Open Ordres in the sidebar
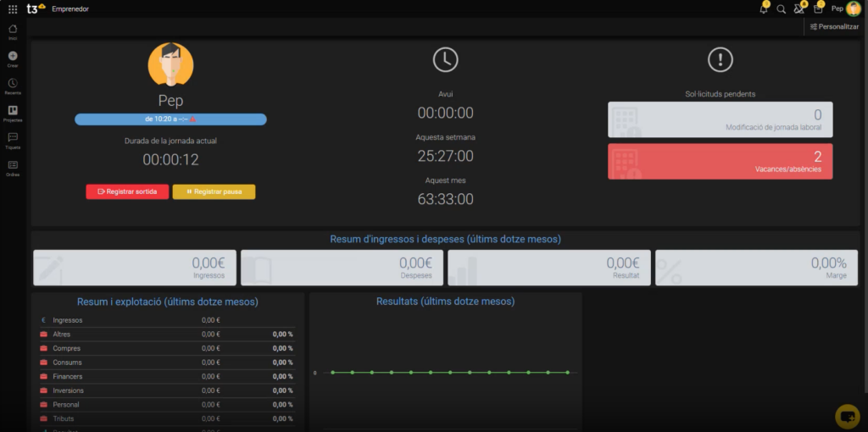This screenshot has width=868, height=432. click(x=13, y=167)
